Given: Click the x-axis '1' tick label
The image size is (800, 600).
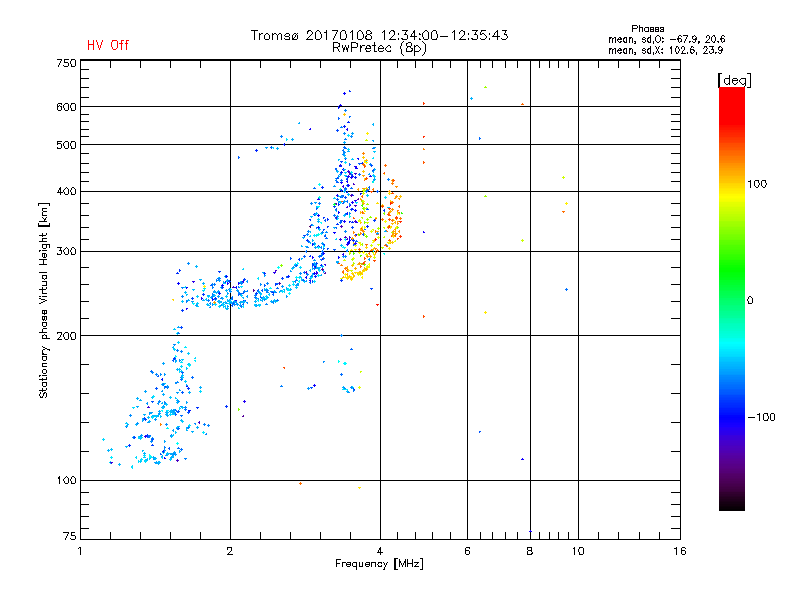Looking at the screenshot, I should 80,551.
